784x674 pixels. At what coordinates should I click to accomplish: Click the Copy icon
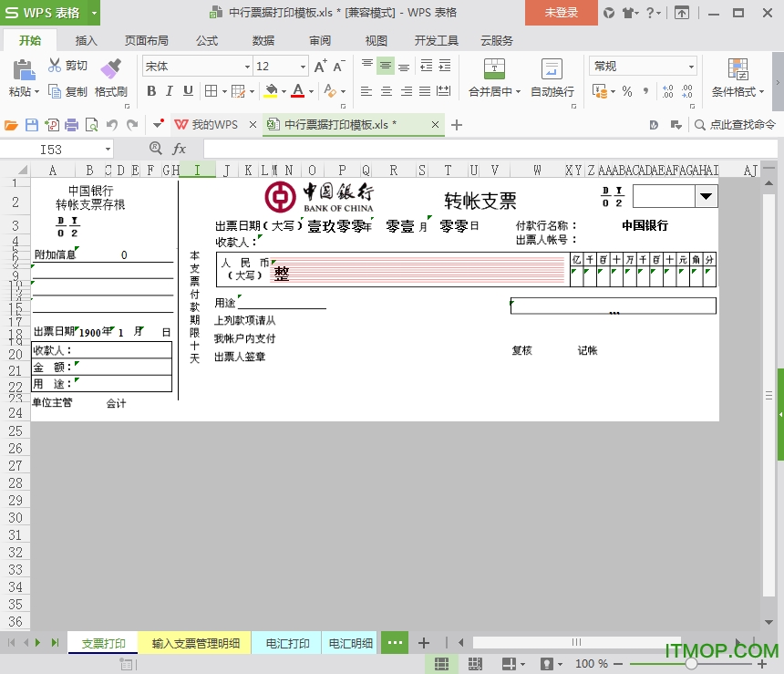[x=54, y=91]
